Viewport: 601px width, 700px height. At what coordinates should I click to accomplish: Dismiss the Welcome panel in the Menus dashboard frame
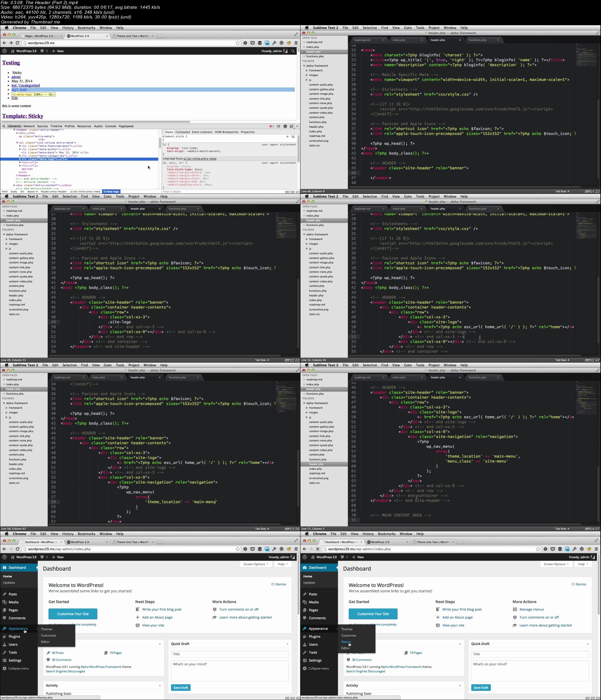(579, 584)
